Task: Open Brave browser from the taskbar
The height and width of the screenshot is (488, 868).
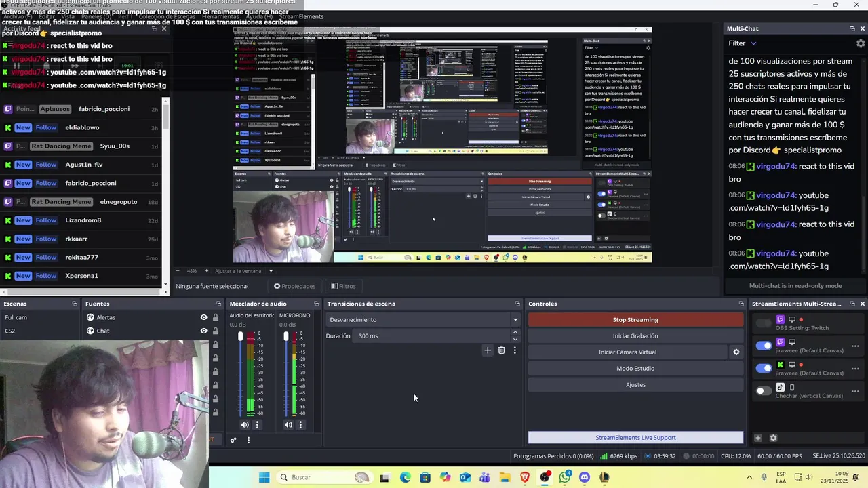Action: click(x=525, y=477)
